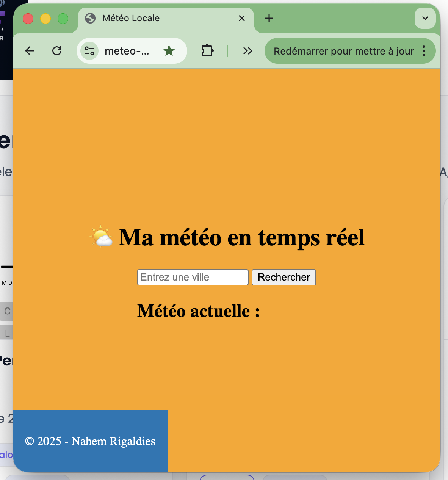
Task: Click the globe favicon on the tab
Action: coord(90,18)
